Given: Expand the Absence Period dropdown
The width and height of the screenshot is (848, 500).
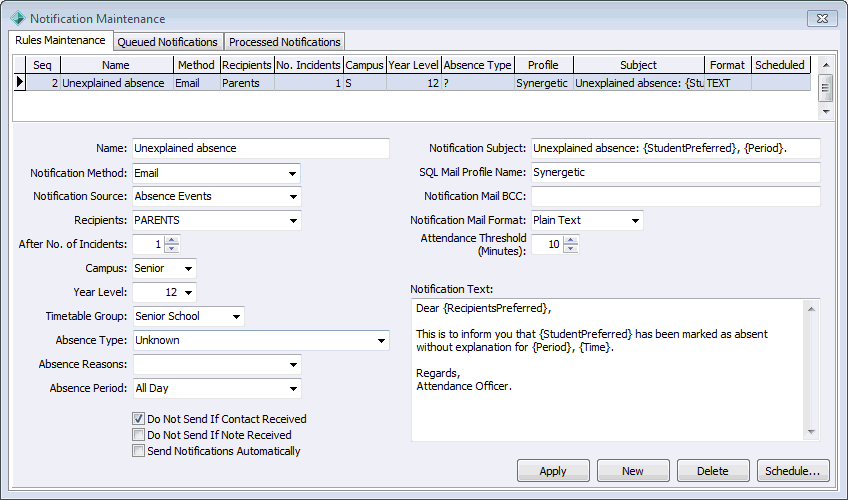Looking at the screenshot, I should 293,389.
